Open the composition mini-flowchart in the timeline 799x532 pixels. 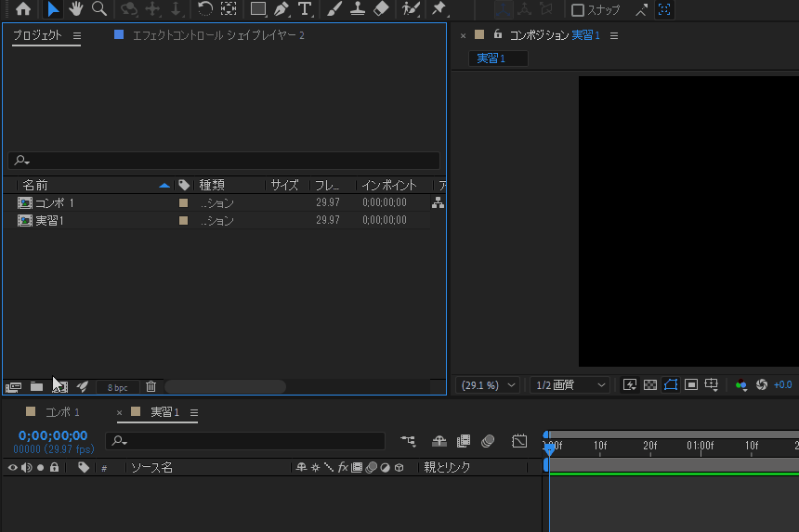point(408,441)
